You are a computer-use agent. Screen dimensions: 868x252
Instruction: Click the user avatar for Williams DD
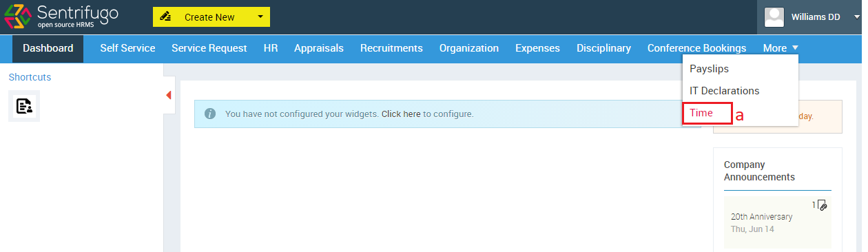(x=775, y=17)
